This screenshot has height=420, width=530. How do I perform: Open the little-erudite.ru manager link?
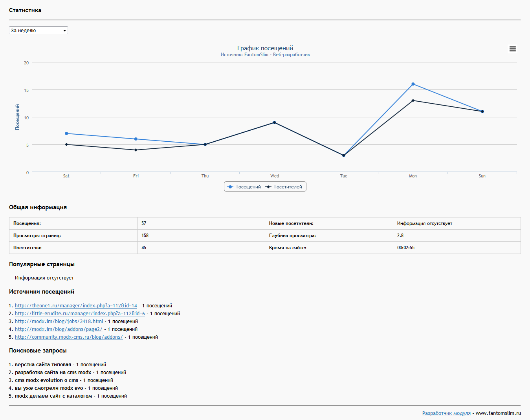[x=80, y=314]
